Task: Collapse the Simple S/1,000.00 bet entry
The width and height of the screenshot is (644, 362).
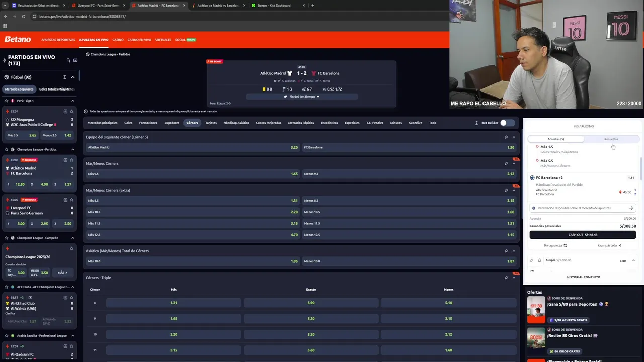Action: pyautogui.click(x=633, y=260)
